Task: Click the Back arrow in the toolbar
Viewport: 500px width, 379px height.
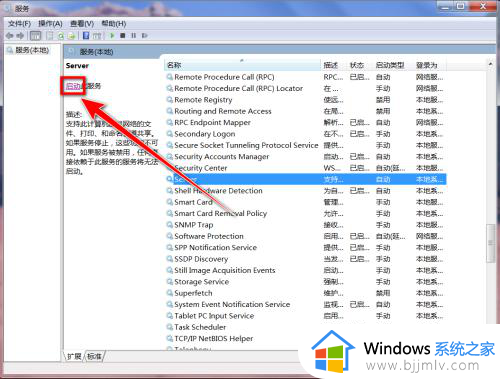Action: pyautogui.click(x=9, y=35)
